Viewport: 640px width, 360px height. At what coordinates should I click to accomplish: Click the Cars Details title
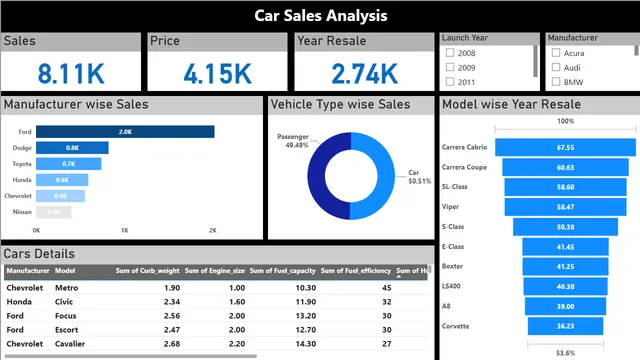39,254
